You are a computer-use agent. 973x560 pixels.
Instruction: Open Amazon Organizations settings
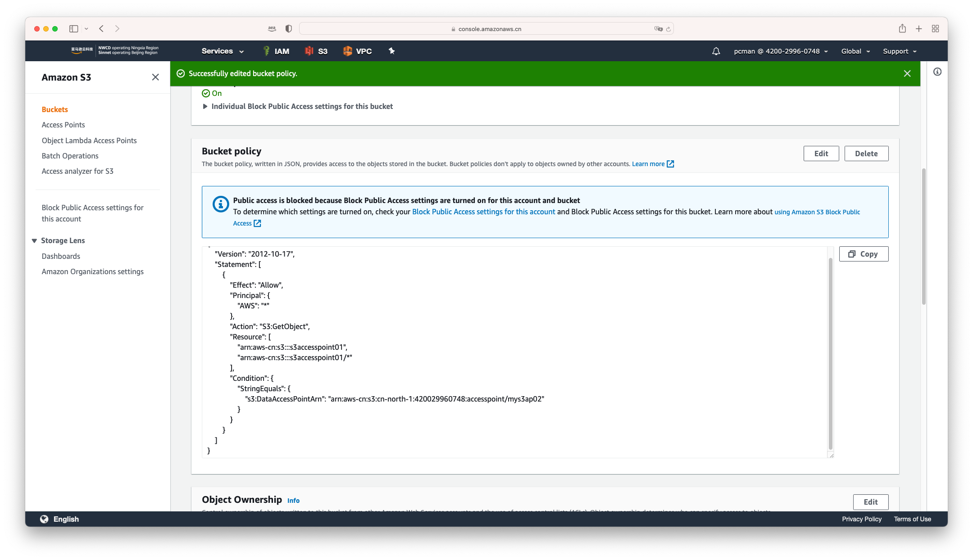click(93, 272)
